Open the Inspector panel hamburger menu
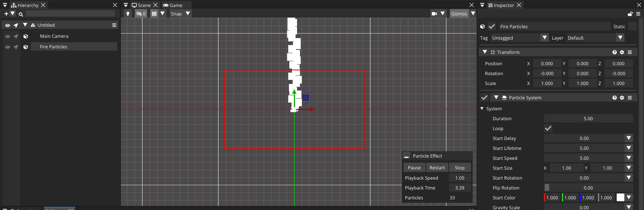Viewport: 644px width, 210px height. point(638,14)
